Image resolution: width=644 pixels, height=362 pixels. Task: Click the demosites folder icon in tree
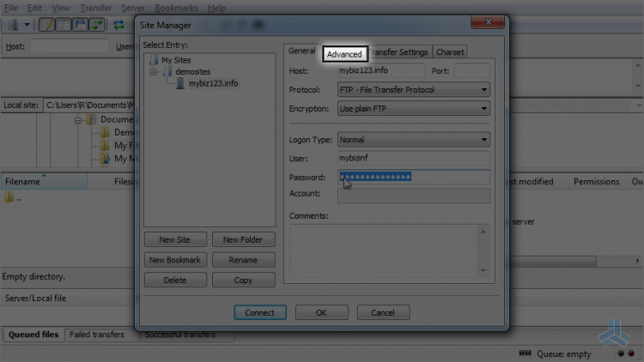point(167,72)
